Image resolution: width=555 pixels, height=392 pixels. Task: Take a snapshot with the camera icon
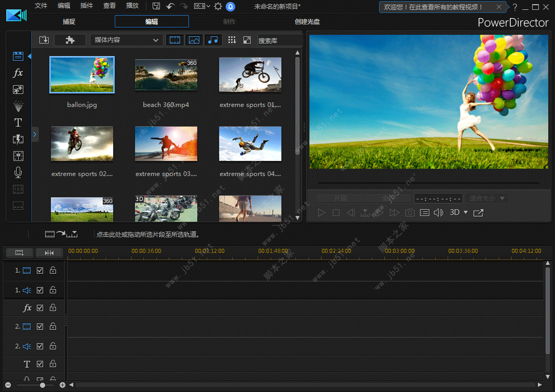click(410, 212)
